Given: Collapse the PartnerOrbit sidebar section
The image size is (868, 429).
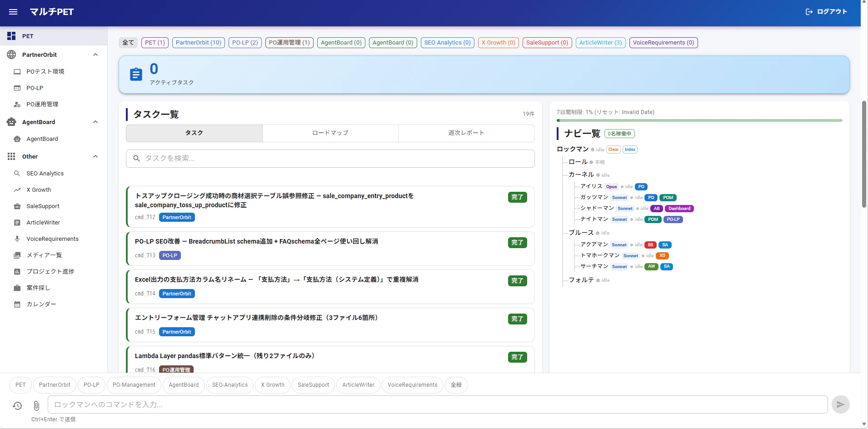Looking at the screenshot, I should click(x=95, y=55).
